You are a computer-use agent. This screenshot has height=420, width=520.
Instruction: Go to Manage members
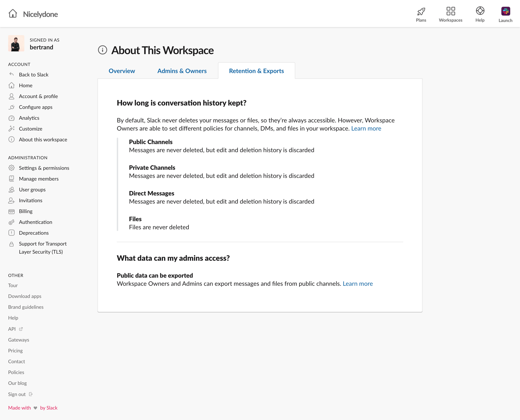pos(39,179)
